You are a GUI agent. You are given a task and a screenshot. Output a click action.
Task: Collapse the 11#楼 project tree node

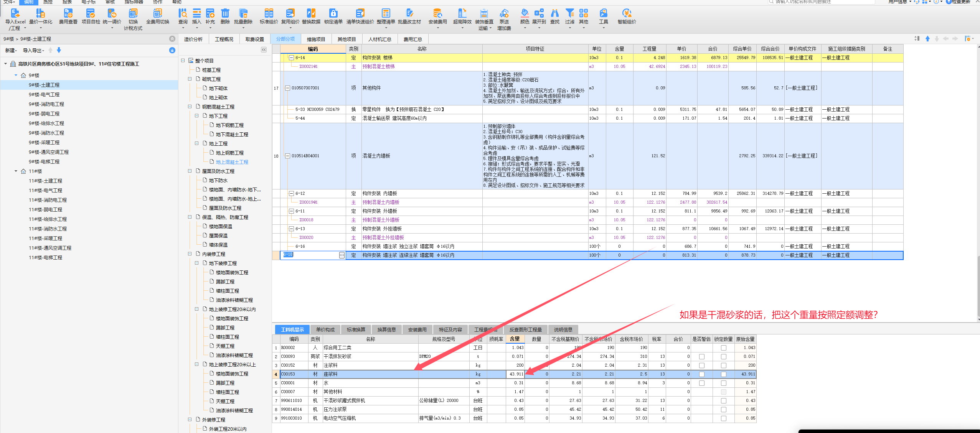[x=16, y=171]
